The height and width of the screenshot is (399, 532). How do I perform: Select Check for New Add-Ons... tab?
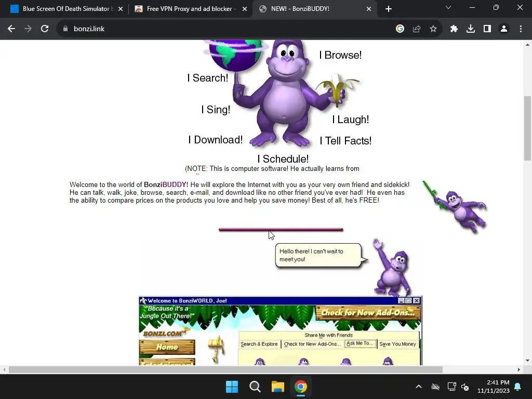312,344
